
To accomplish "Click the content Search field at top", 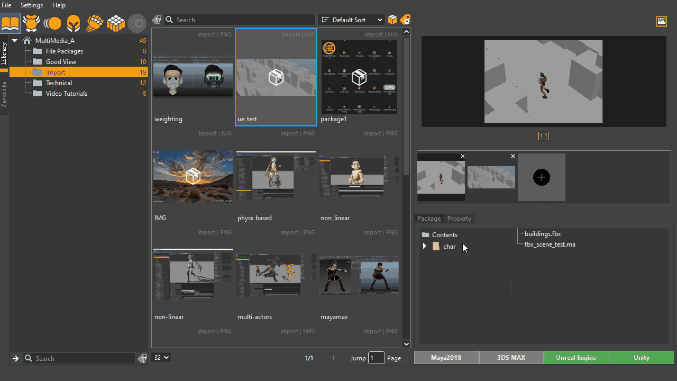I will [239, 20].
